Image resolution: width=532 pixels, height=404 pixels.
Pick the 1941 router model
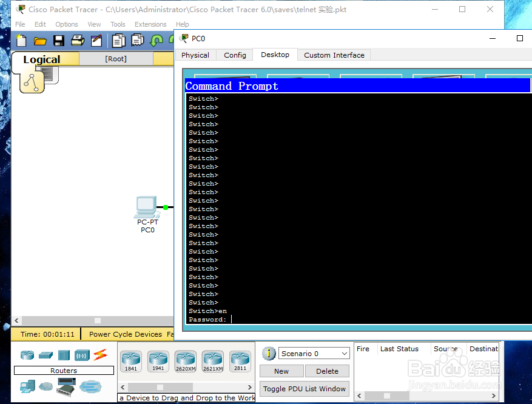click(158, 362)
